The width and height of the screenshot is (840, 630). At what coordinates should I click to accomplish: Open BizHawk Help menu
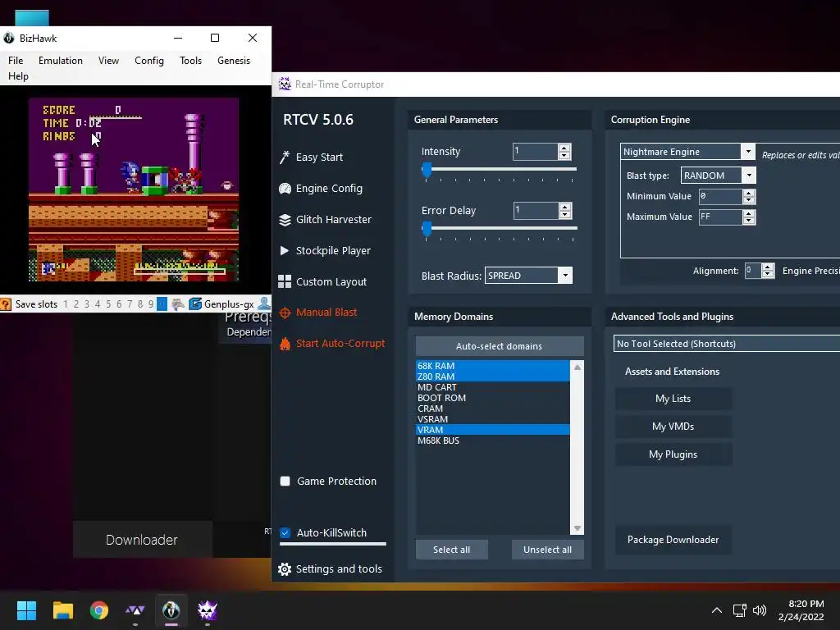click(18, 76)
